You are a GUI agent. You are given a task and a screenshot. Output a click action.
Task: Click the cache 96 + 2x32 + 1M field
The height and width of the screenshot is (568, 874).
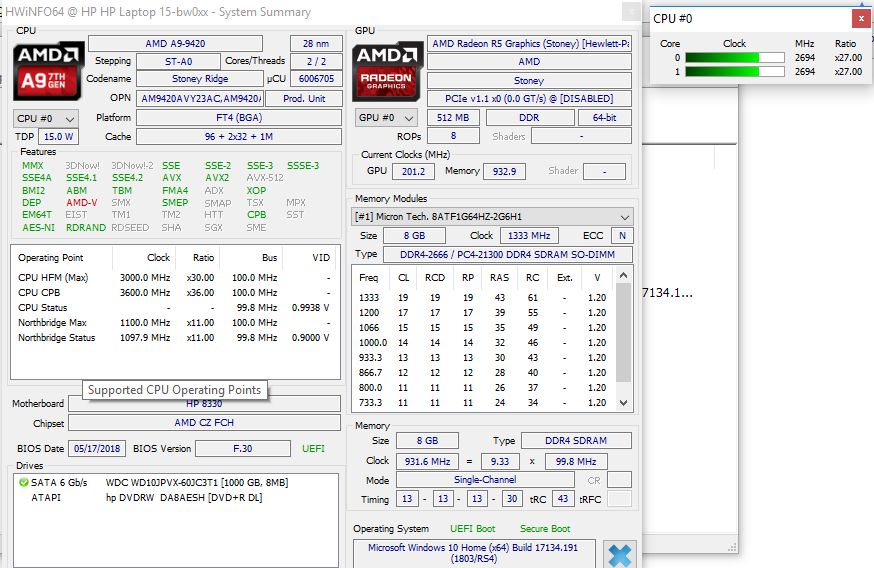click(x=239, y=137)
